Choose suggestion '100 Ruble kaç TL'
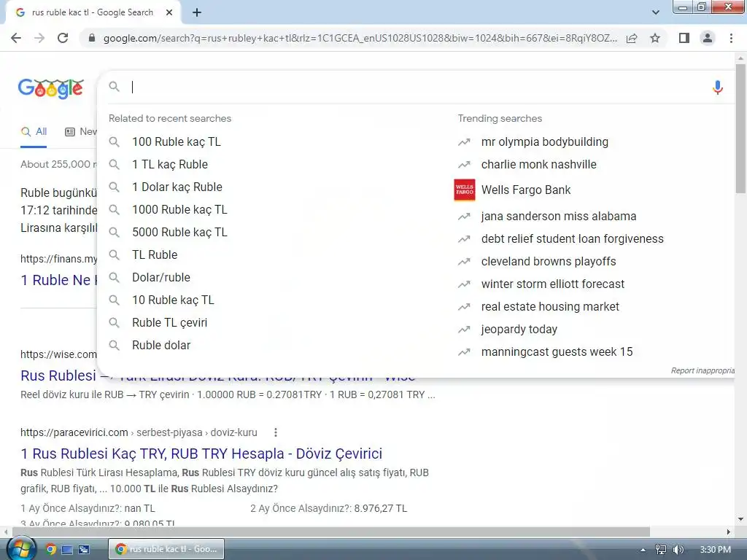 coord(177,142)
